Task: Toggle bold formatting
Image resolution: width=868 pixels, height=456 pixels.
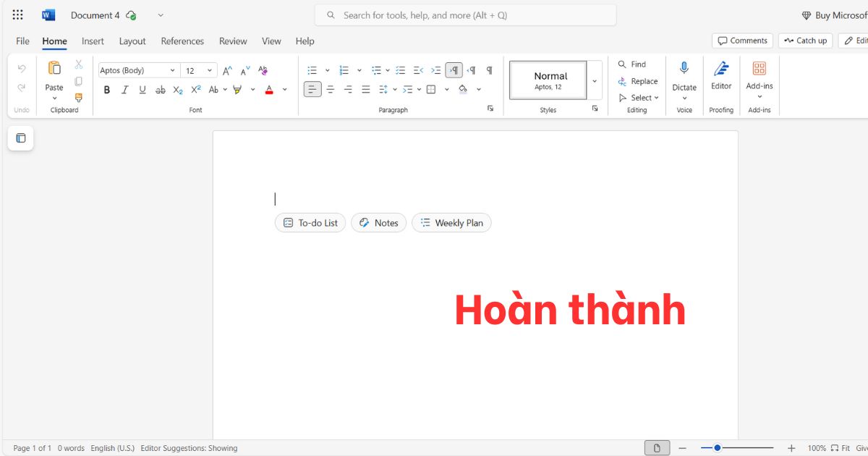Action: [106, 89]
